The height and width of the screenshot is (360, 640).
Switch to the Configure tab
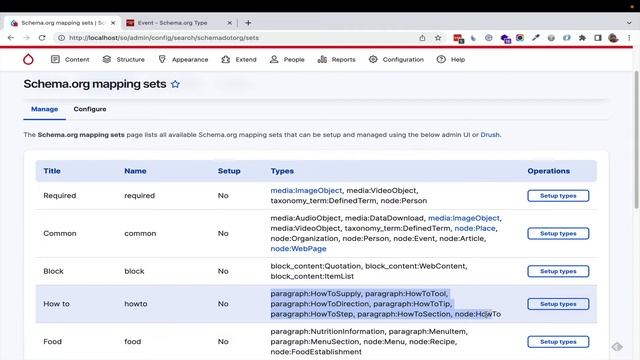coord(90,109)
